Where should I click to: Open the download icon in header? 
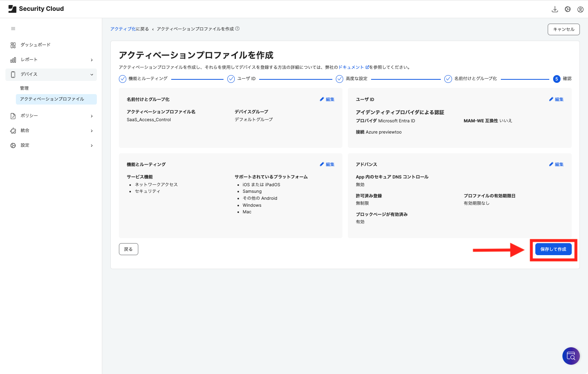(x=555, y=9)
